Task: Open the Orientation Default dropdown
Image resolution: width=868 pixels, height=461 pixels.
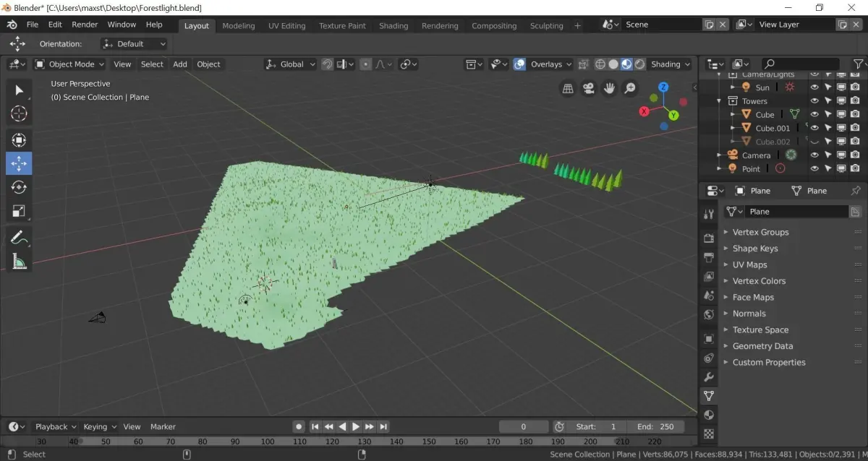Action: [135, 44]
